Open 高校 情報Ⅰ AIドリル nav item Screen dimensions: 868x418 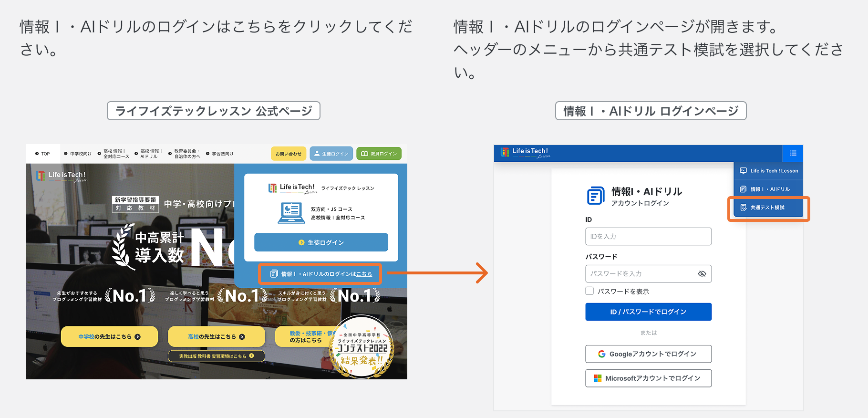pos(148,154)
